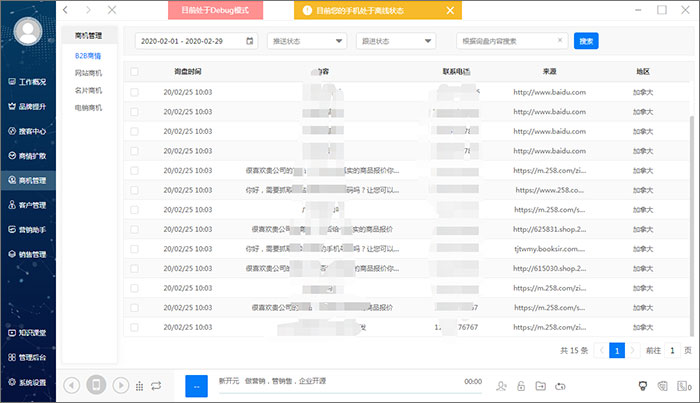
Task: Tick the select-all checkbox in table header
Action: tap(135, 73)
